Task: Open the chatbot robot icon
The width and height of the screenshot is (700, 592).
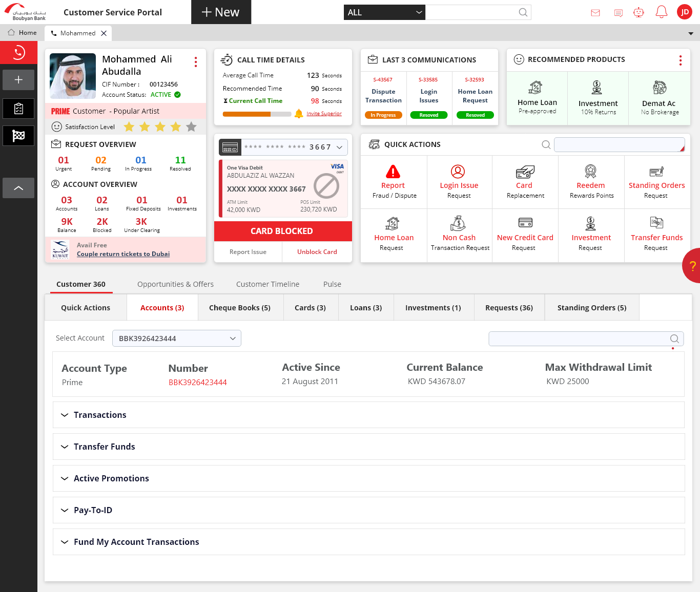Action: [x=639, y=12]
